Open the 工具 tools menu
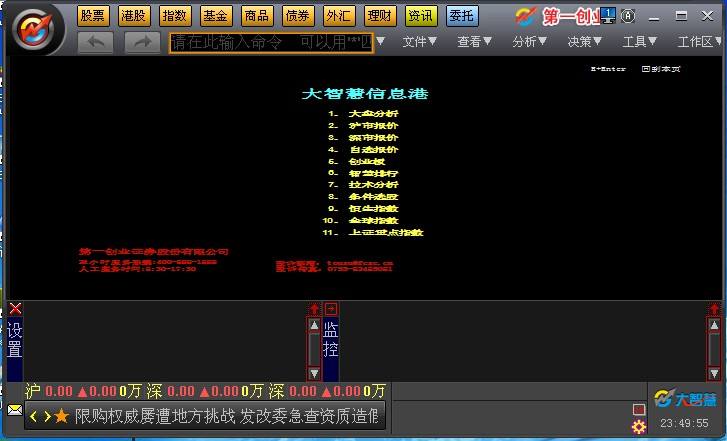Viewport: 727px width, 441px height. (x=639, y=42)
